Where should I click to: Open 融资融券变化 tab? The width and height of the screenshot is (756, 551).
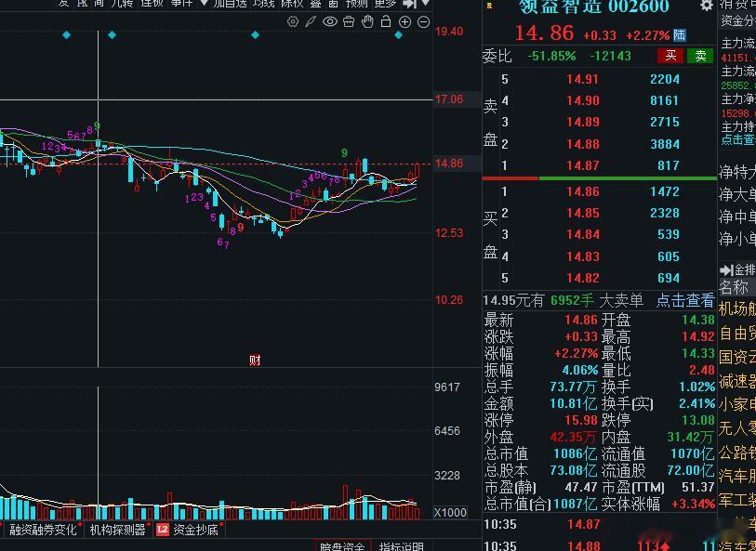(x=43, y=530)
